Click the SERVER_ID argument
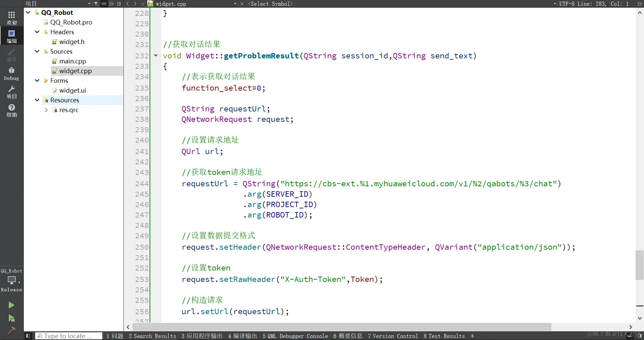This screenshot has width=644, height=340. (x=287, y=194)
